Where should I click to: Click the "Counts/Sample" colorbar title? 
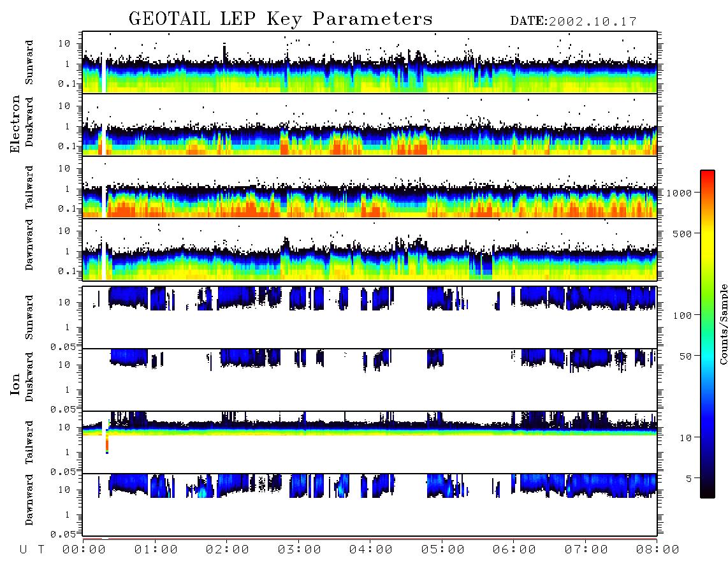coord(723,324)
